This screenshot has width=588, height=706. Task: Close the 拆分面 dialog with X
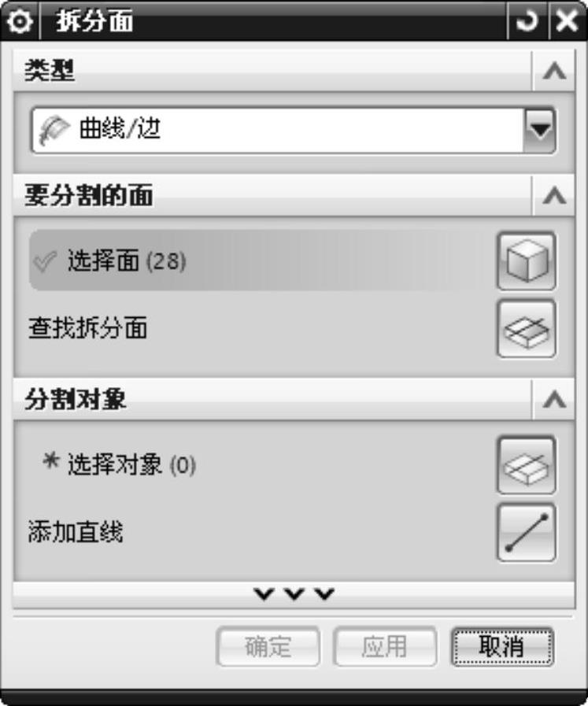click(x=567, y=21)
